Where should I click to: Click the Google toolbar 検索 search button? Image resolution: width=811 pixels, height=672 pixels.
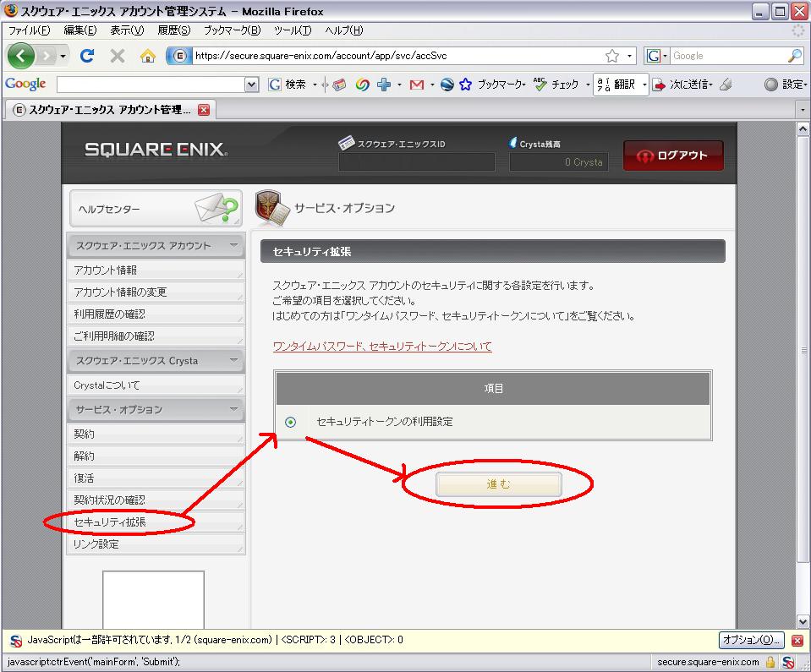[287, 85]
